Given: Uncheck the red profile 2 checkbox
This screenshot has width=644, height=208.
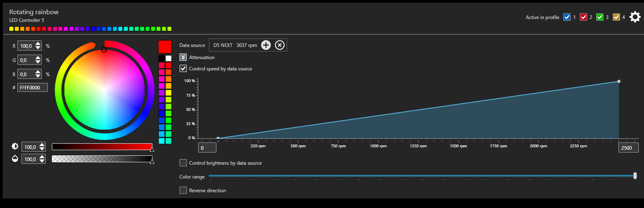Looking at the screenshot, I should coord(584,17).
